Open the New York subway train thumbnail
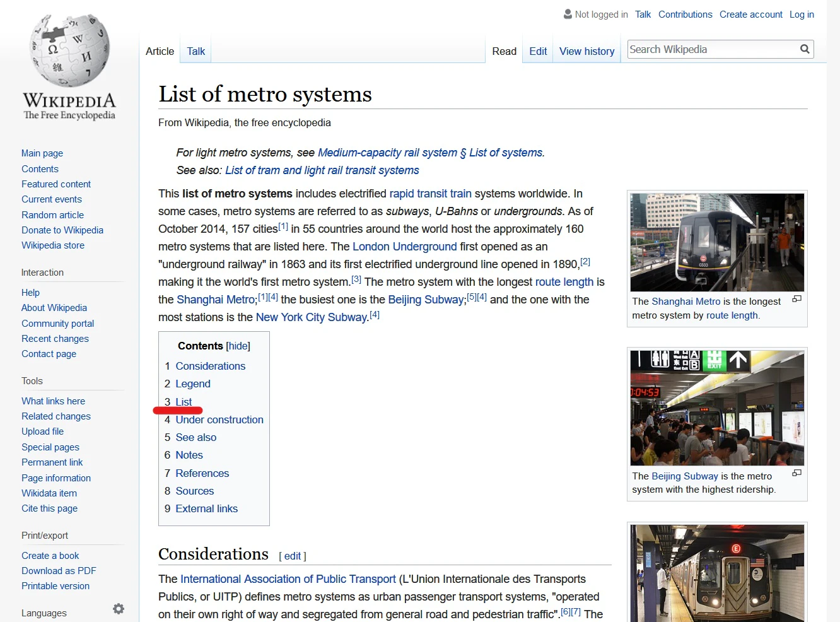This screenshot has height=622, width=840. coord(717,573)
